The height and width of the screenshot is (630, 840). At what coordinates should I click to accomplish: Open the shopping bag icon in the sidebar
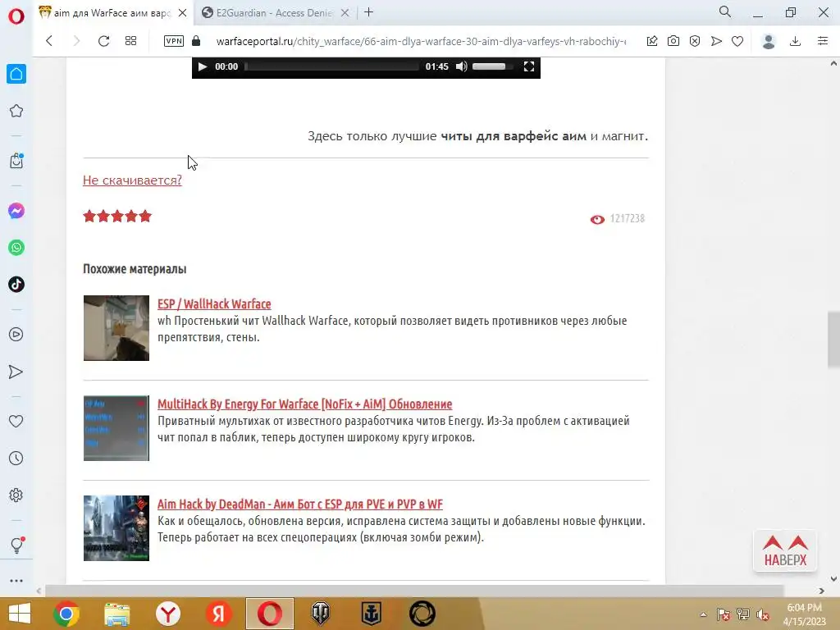pyautogui.click(x=16, y=161)
